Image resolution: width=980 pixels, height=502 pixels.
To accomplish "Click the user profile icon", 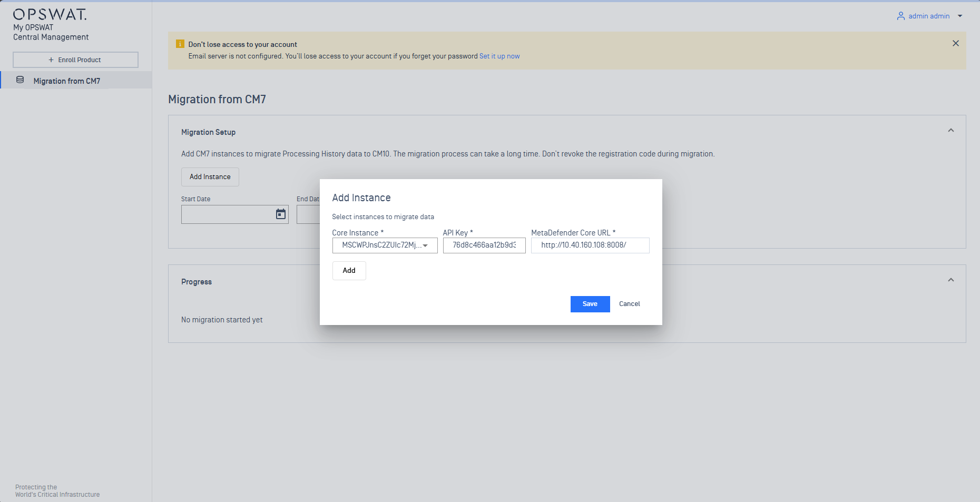I will [900, 16].
